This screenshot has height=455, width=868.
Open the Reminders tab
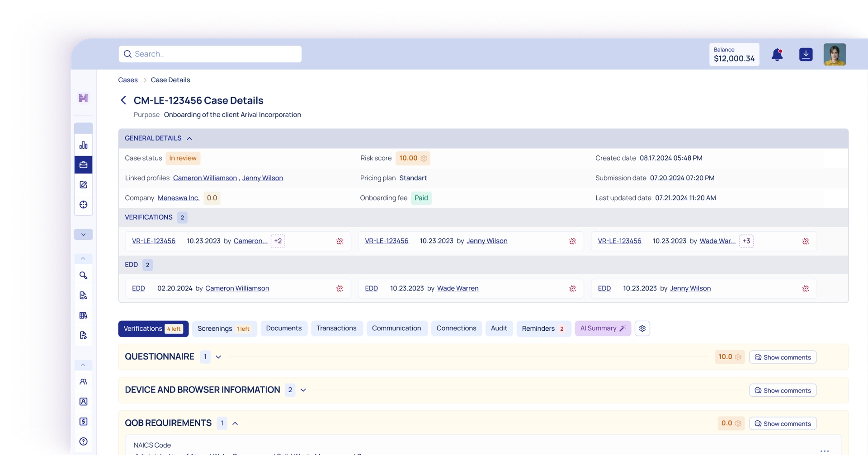(544, 328)
